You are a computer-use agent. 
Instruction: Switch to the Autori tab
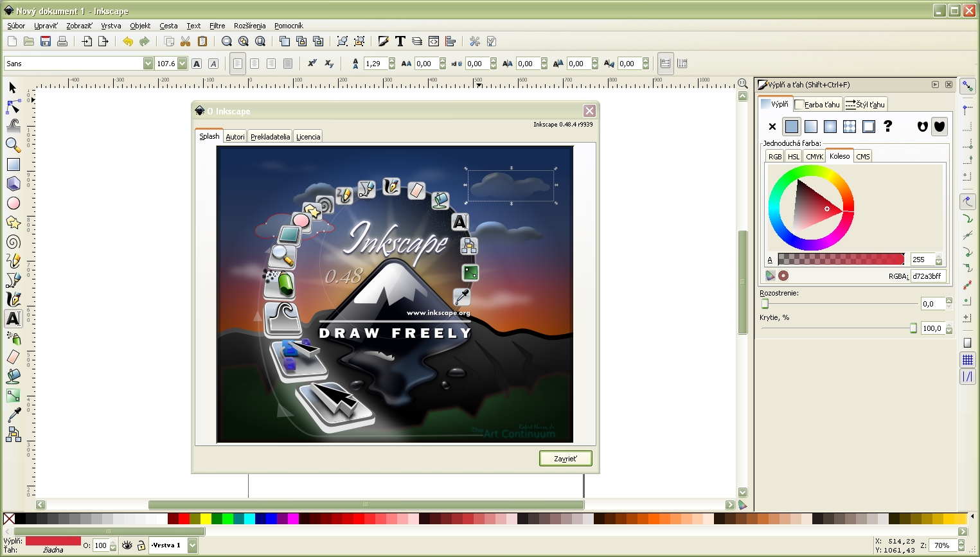(235, 137)
